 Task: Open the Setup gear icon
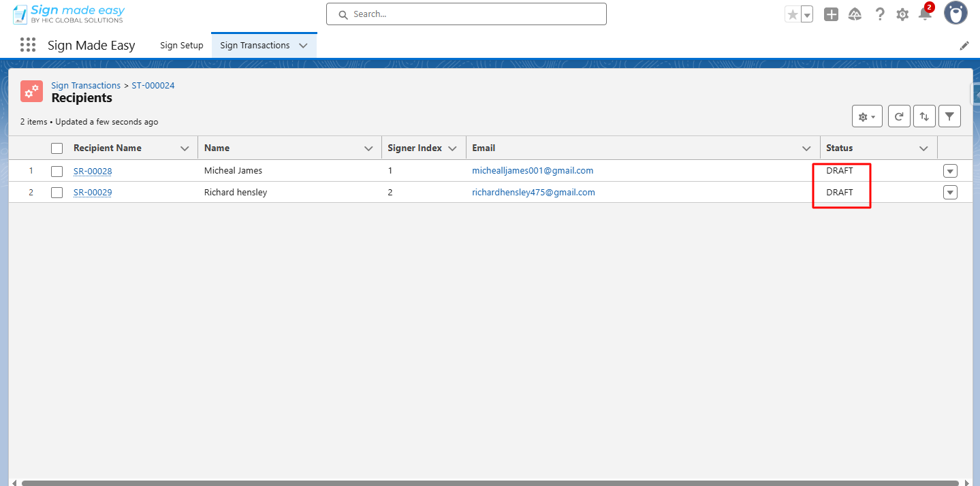click(902, 14)
